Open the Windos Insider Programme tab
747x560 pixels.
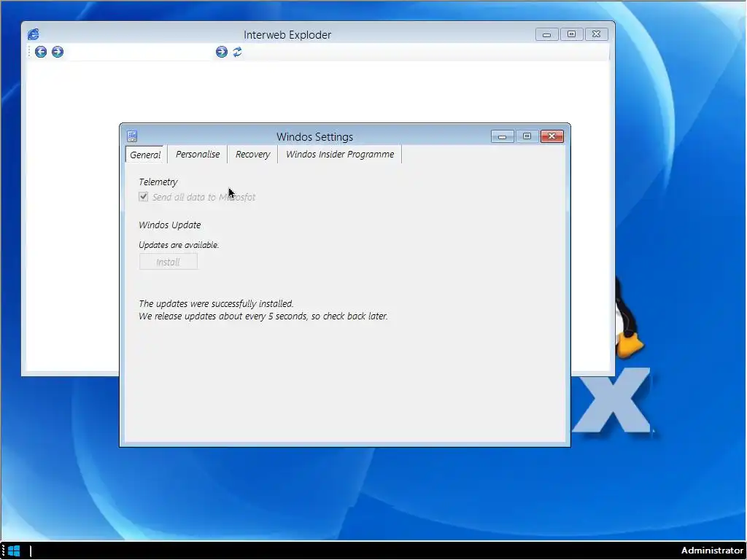click(x=340, y=155)
